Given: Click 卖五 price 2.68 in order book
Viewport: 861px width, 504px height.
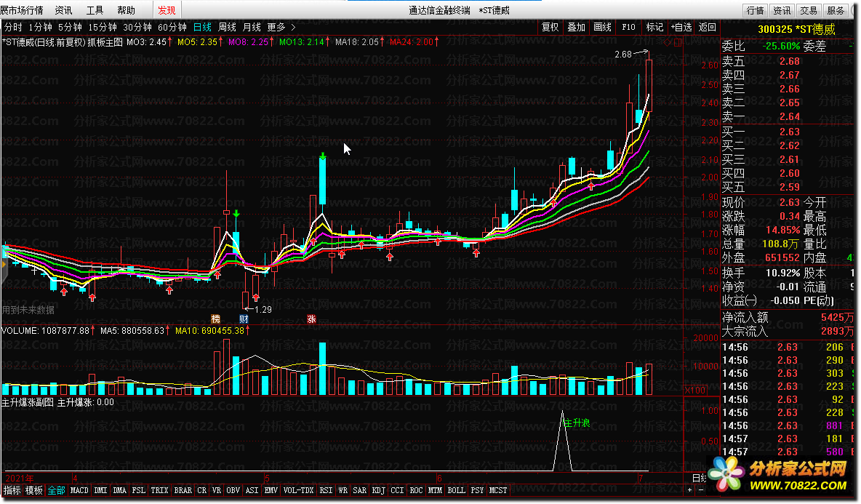Looking at the screenshot, I should [789, 61].
